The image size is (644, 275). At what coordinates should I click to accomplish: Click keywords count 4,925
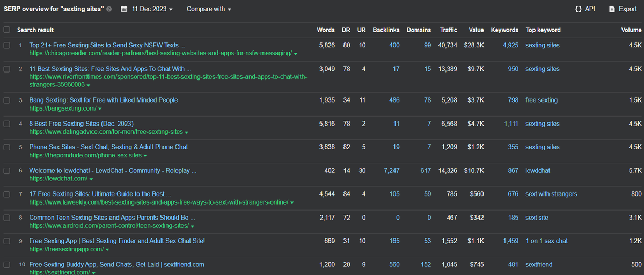tap(510, 46)
